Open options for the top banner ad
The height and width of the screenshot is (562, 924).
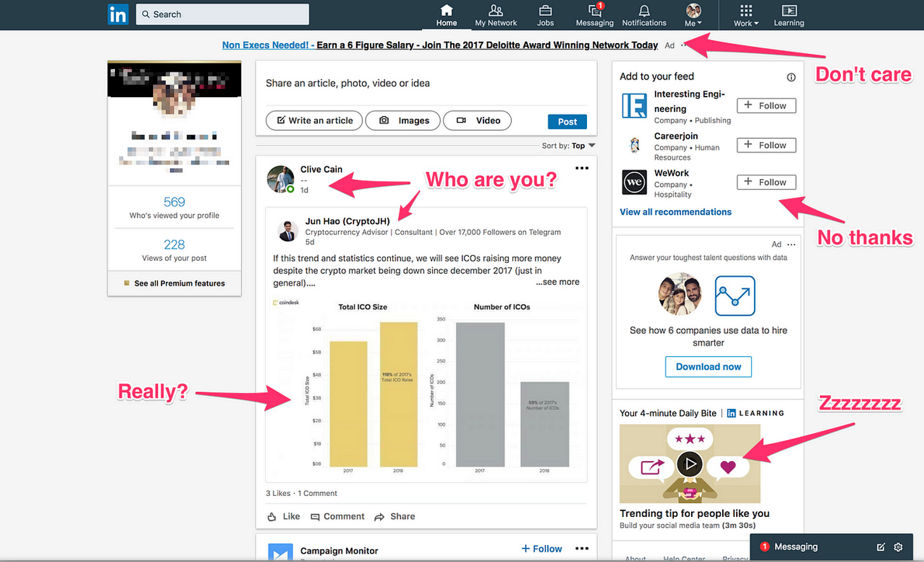[683, 45]
